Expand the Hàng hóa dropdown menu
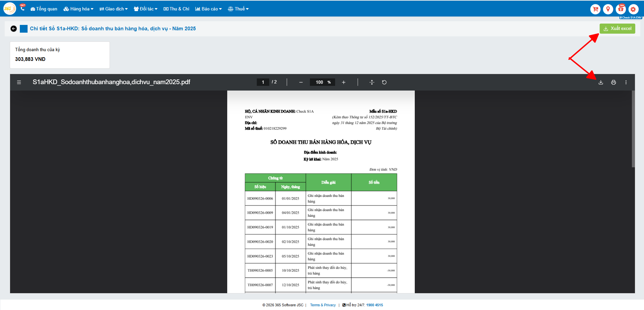644x310 pixels. (x=79, y=9)
